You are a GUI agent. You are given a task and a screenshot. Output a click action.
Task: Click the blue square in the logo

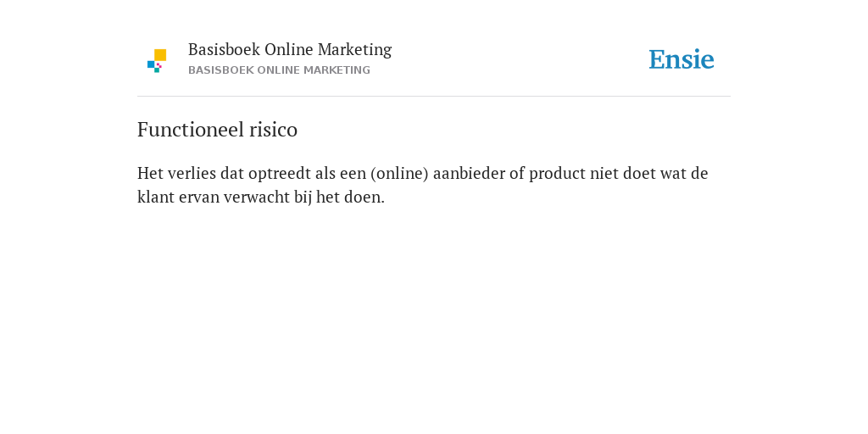pos(151,64)
